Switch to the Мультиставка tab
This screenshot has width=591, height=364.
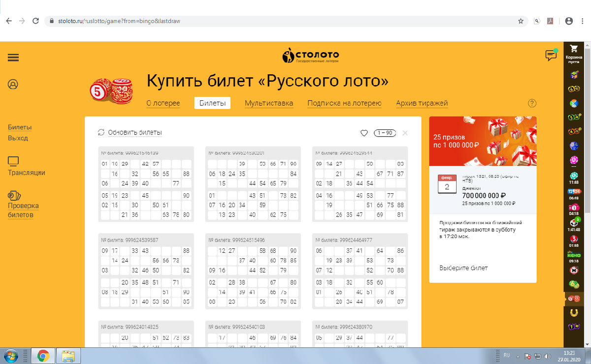[x=269, y=103]
